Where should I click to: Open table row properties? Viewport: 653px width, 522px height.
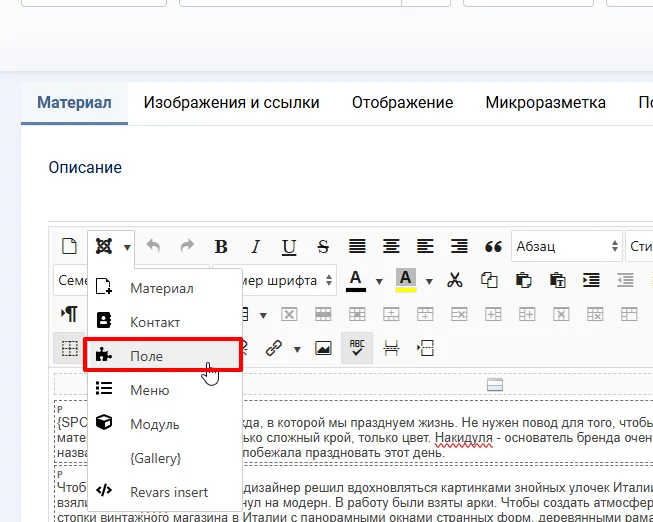tap(323, 315)
